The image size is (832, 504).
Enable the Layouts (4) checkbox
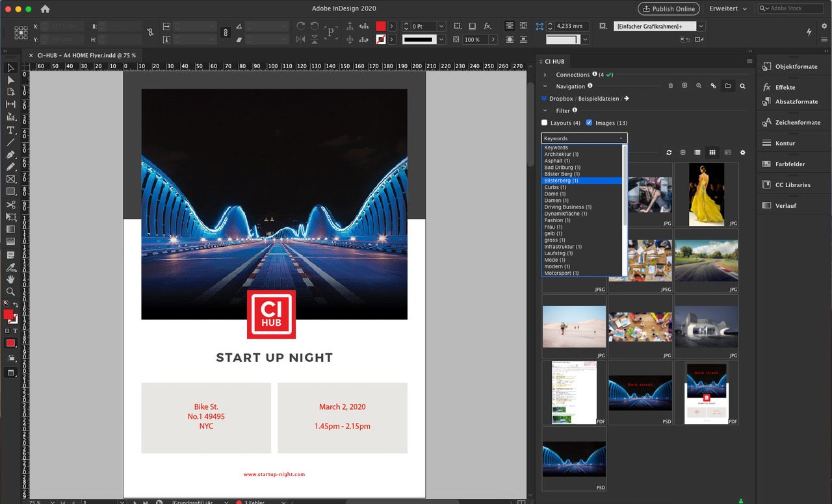point(545,123)
